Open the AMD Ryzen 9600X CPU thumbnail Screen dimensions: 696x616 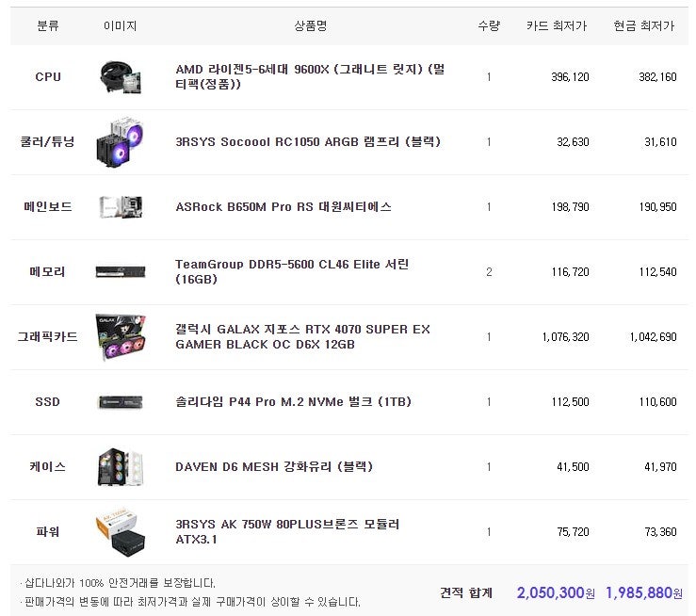tap(121, 77)
